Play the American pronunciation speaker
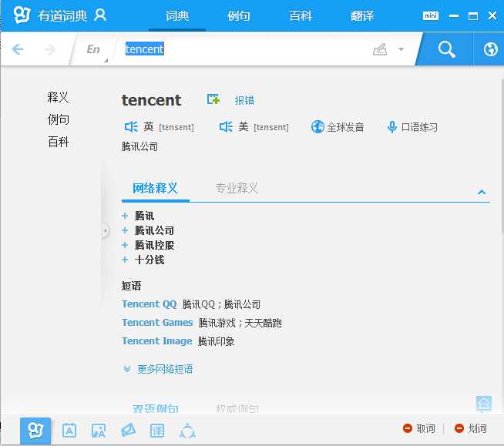 pos(226,127)
